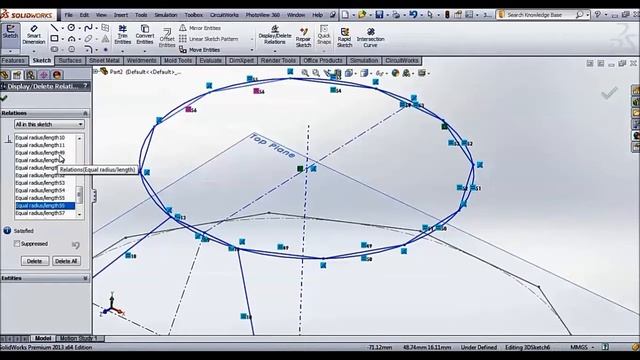The image size is (640, 360).
Task: Click the New document icon
Action: click(x=345, y=15)
